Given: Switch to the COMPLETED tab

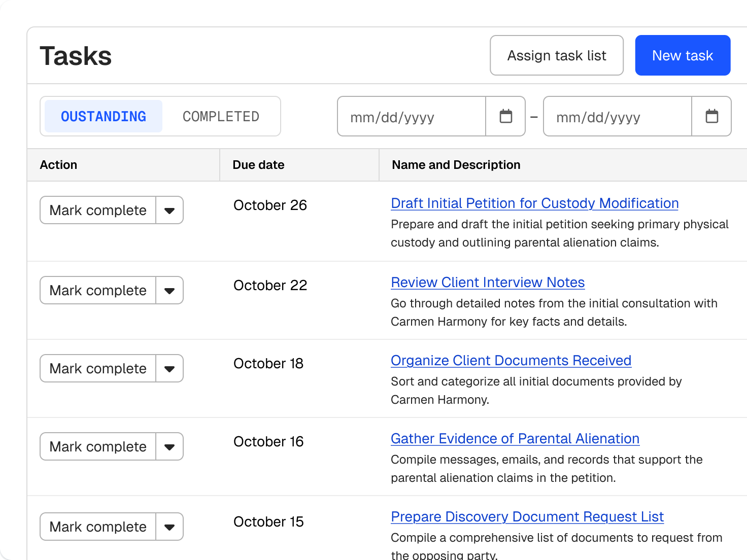Looking at the screenshot, I should pyautogui.click(x=221, y=116).
